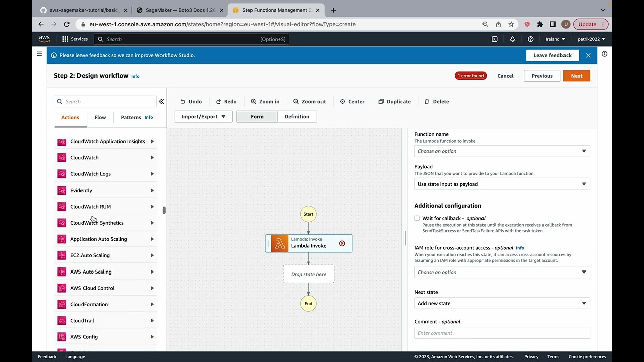
Task: Click the AWS Config service icon
Action: [x=62, y=337]
